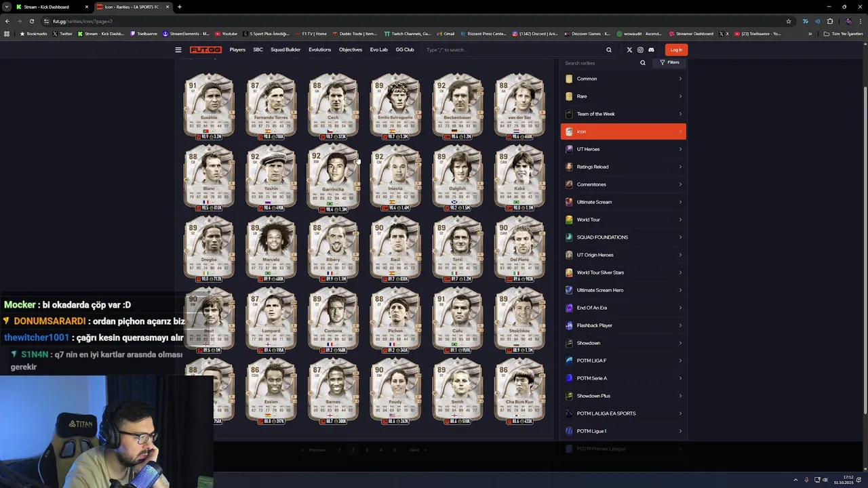Open a new browser tab with plus
Screen dimensions: 868x488
pos(179,7)
